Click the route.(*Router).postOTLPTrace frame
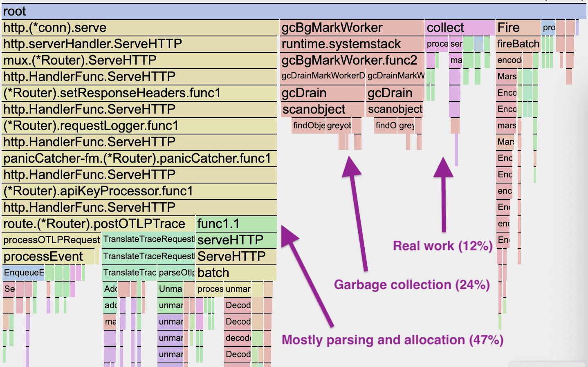Viewport: 588px width, 367px height. (x=94, y=224)
